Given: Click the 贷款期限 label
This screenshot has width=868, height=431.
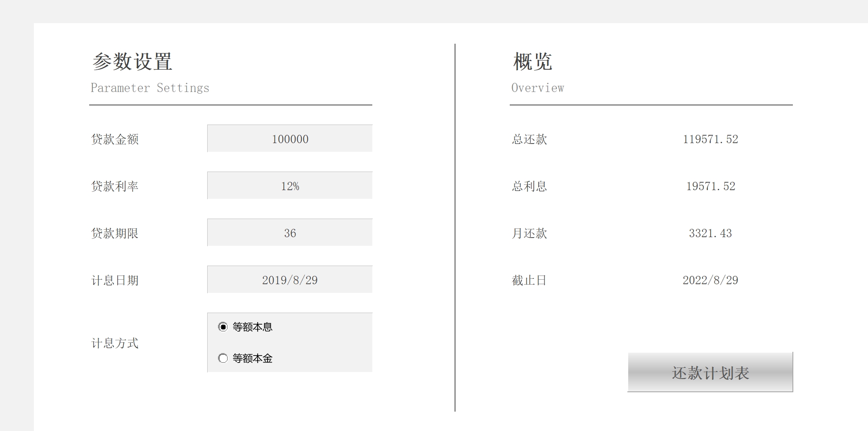Looking at the screenshot, I should tap(115, 233).
